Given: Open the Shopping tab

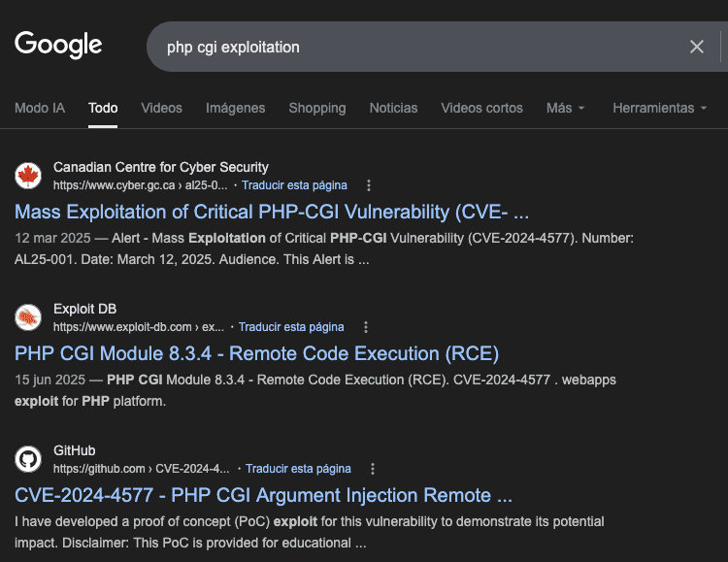Looking at the screenshot, I should 316,108.
